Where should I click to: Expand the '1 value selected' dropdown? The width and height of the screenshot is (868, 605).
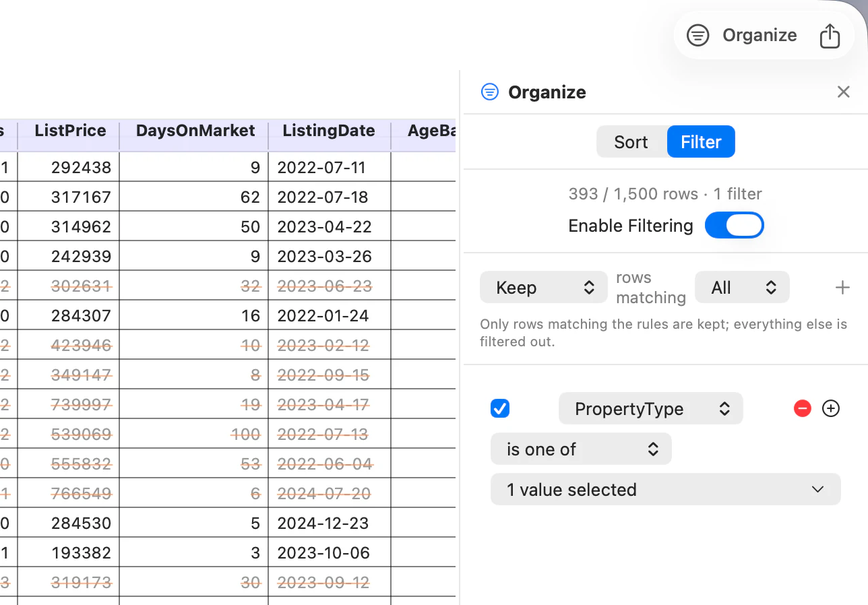coord(665,490)
